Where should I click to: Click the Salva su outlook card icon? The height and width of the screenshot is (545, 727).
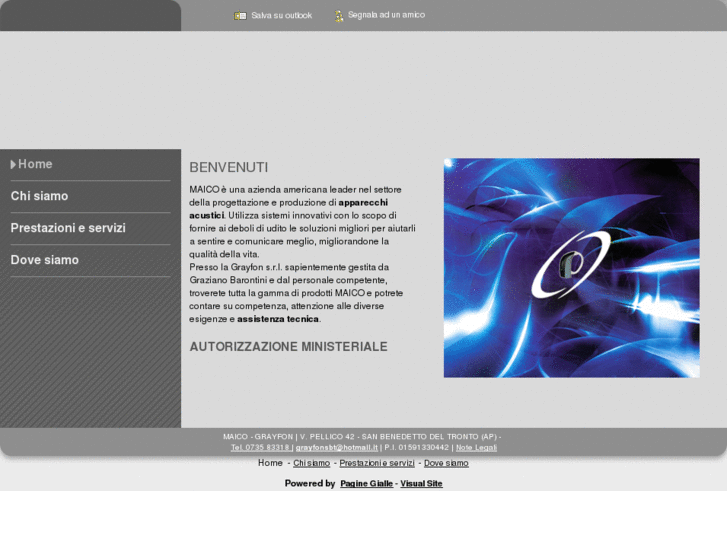tap(240, 16)
